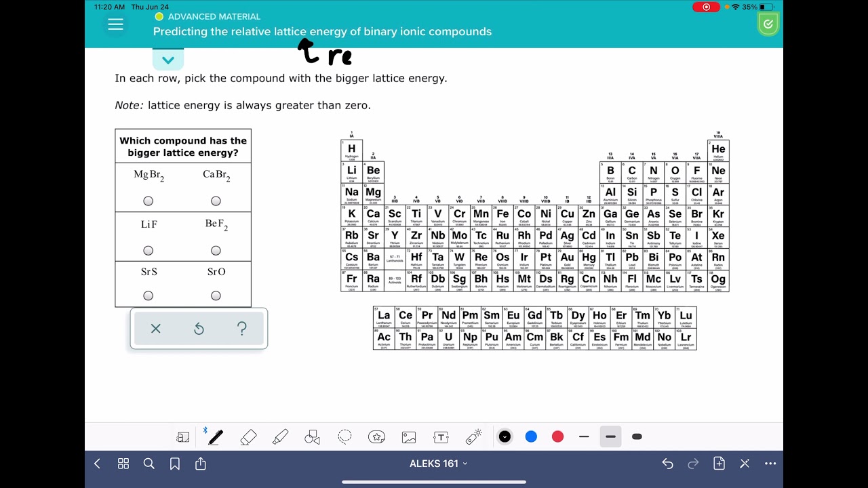Select the thickest stroke width

(x=637, y=437)
